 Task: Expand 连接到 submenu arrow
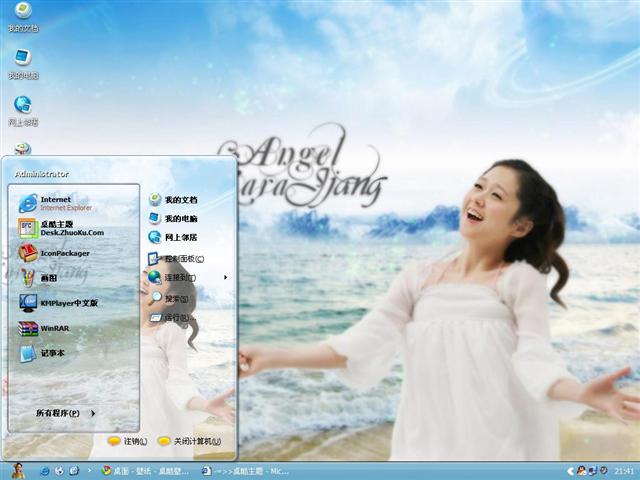225,278
